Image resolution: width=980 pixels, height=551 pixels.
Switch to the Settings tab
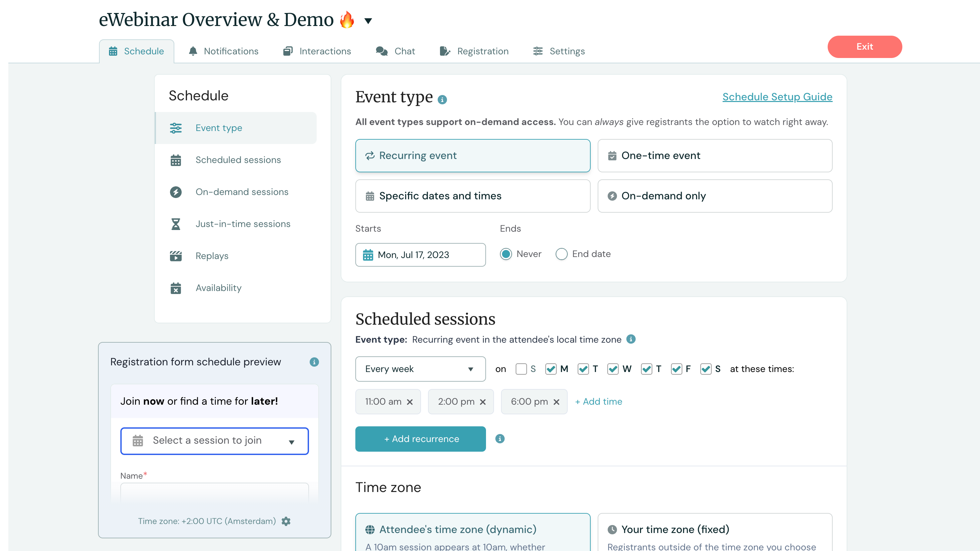(559, 51)
